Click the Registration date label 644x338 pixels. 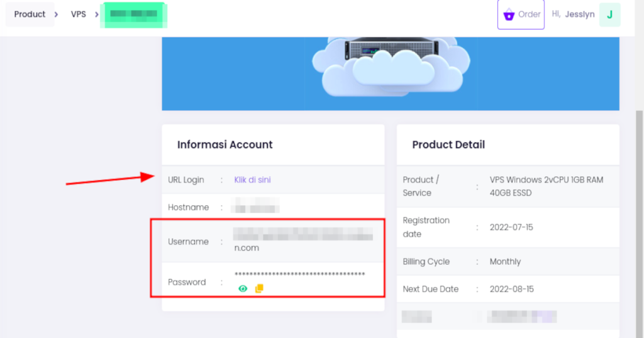tap(426, 227)
